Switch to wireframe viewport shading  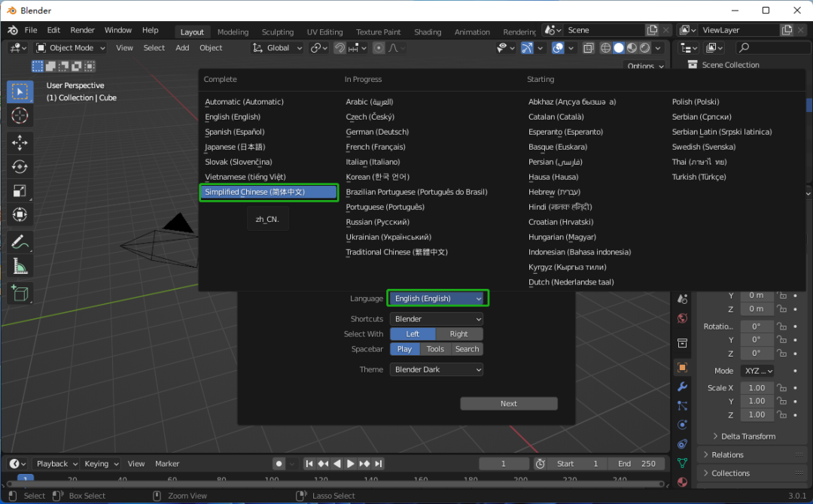605,47
